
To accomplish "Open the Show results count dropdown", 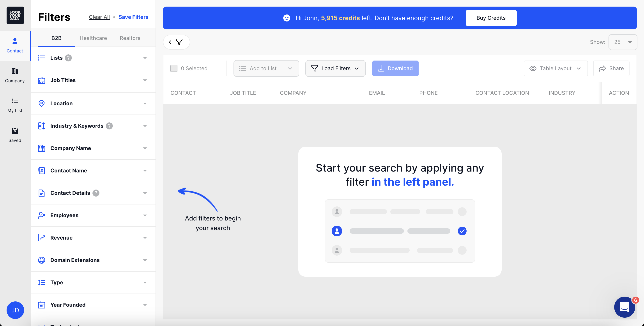I will coord(623,42).
